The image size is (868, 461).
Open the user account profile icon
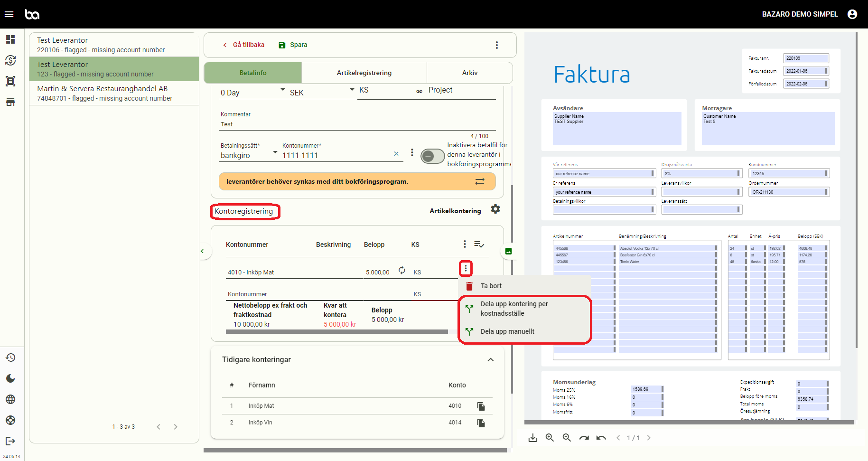tap(852, 14)
